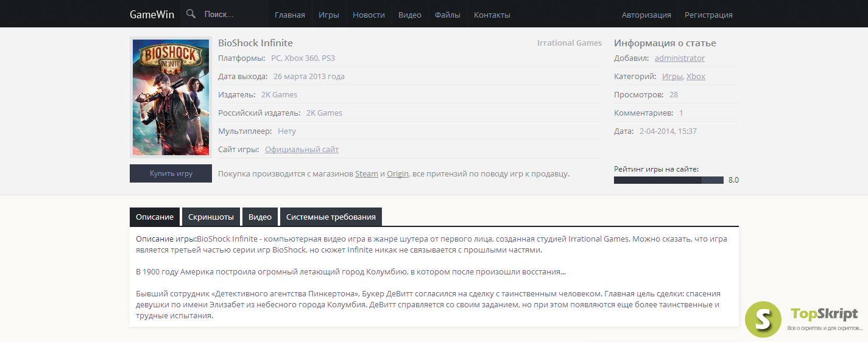Switch to the Скриншоты tab

pyautogui.click(x=211, y=217)
